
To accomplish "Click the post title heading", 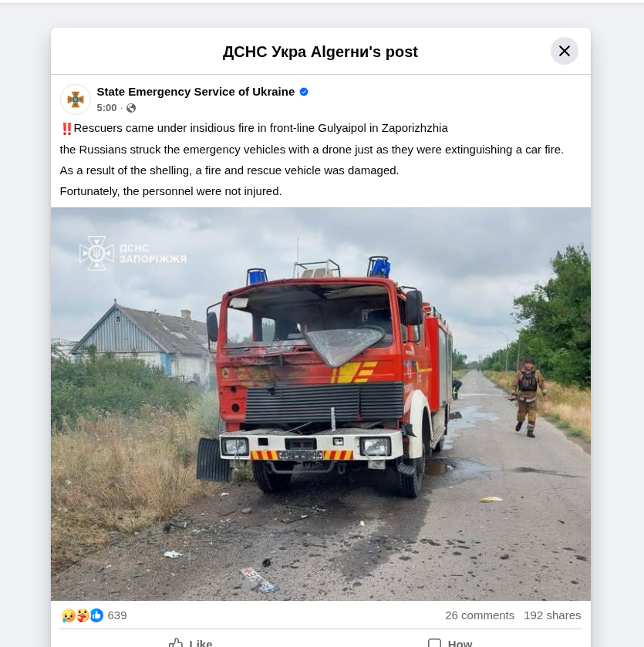I will (320, 52).
